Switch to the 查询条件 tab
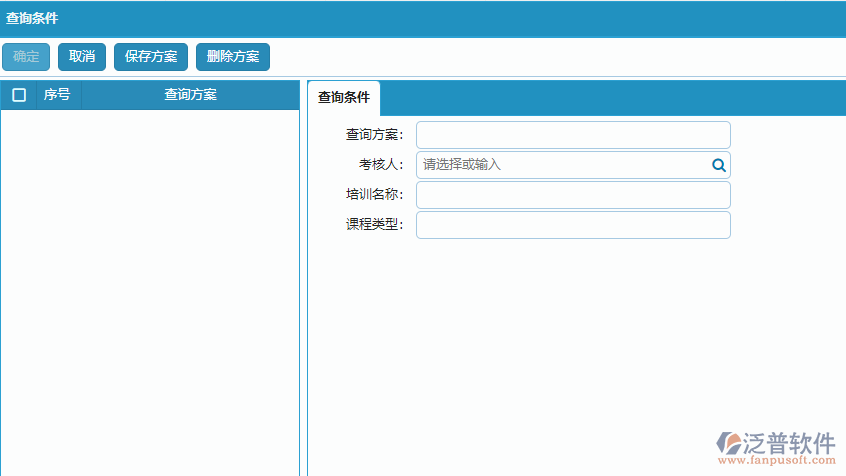846x476 pixels. [344, 98]
